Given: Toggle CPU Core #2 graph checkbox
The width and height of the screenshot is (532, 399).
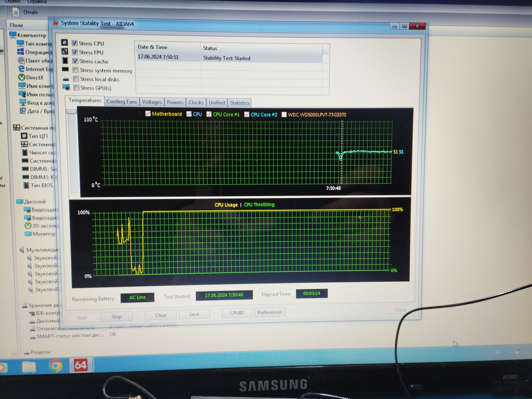Looking at the screenshot, I should click(x=247, y=114).
